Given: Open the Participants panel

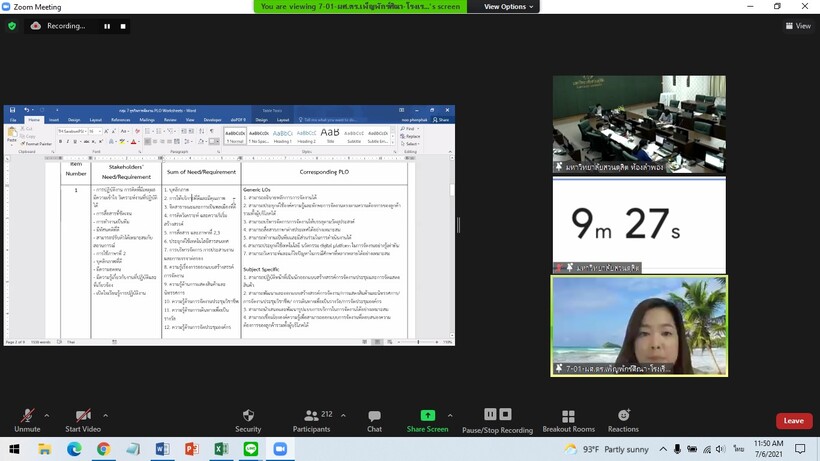Looking at the screenshot, I should pos(311,420).
